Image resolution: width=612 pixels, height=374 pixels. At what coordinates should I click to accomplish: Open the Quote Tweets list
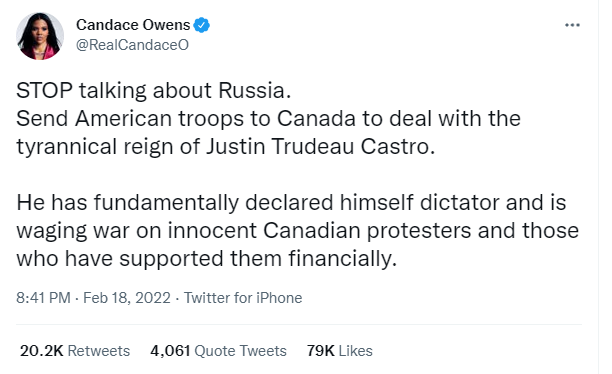pos(219,351)
